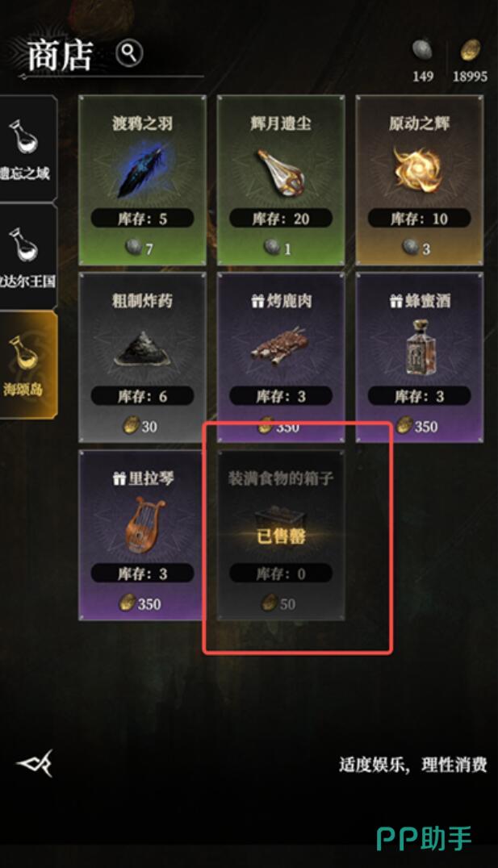Tap the sold-out 装满食物的箱子 card
The image size is (498, 868).
[281, 536]
